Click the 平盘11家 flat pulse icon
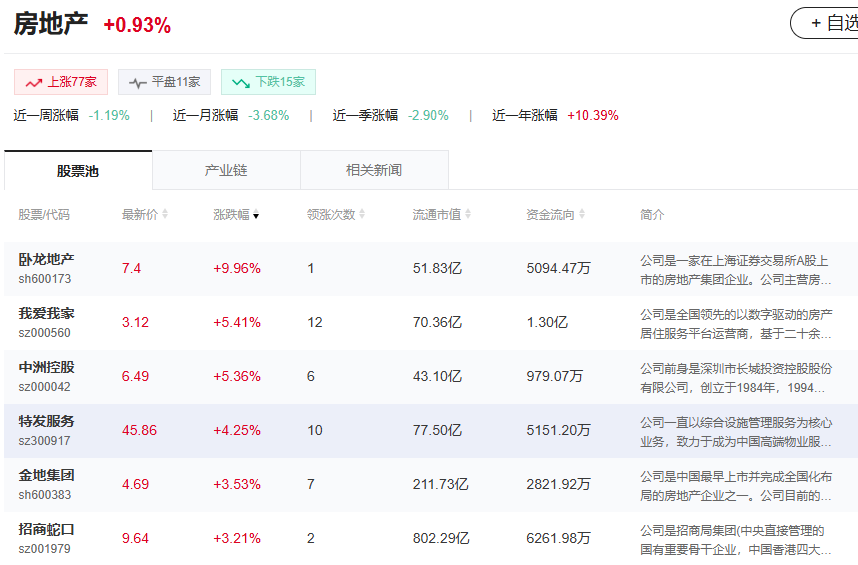The width and height of the screenshot is (858, 565). 137,83
